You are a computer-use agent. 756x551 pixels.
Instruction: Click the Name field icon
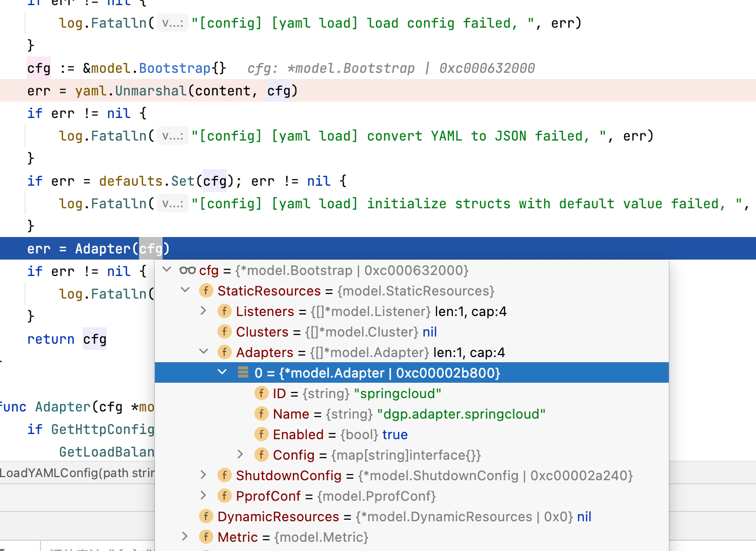(x=262, y=414)
